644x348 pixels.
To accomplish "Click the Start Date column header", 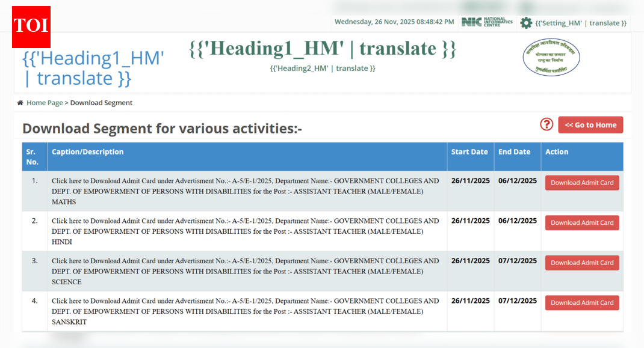I will (x=469, y=152).
